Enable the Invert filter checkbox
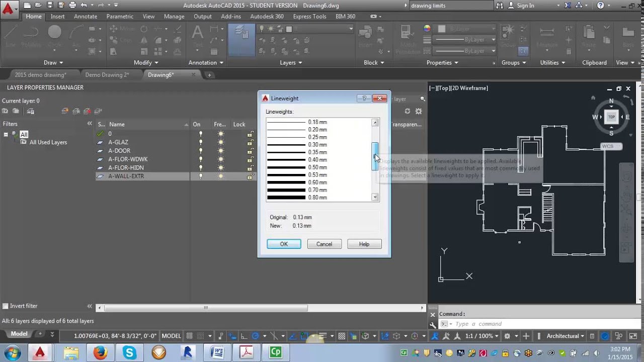The image size is (644, 362). click(6, 306)
